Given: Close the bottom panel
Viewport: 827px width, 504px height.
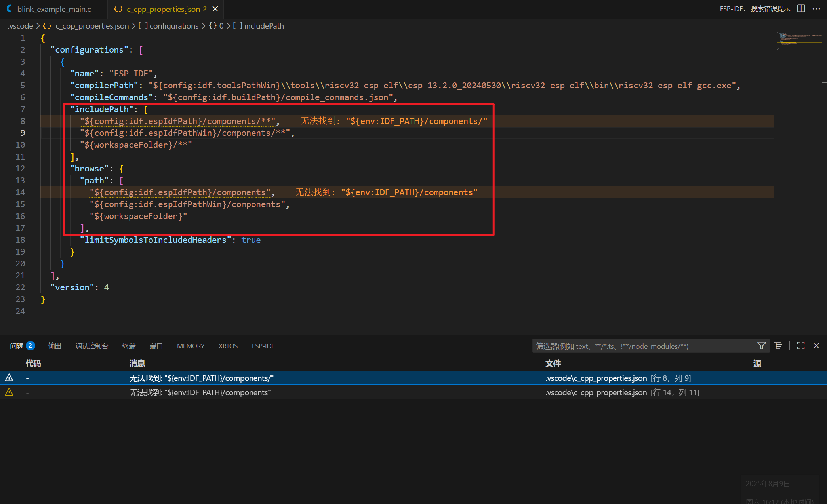Looking at the screenshot, I should [816, 346].
